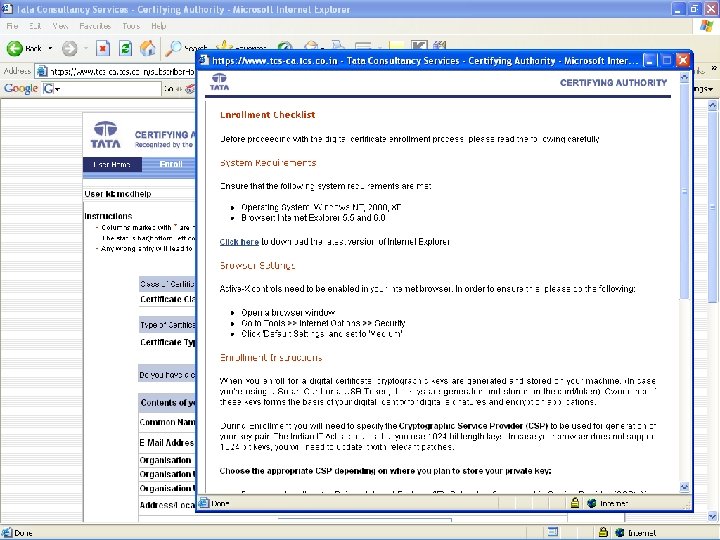Click 'Browser Settings' heading text
The width and height of the screenshot is (720, 540).
click(x=258, y=265)
